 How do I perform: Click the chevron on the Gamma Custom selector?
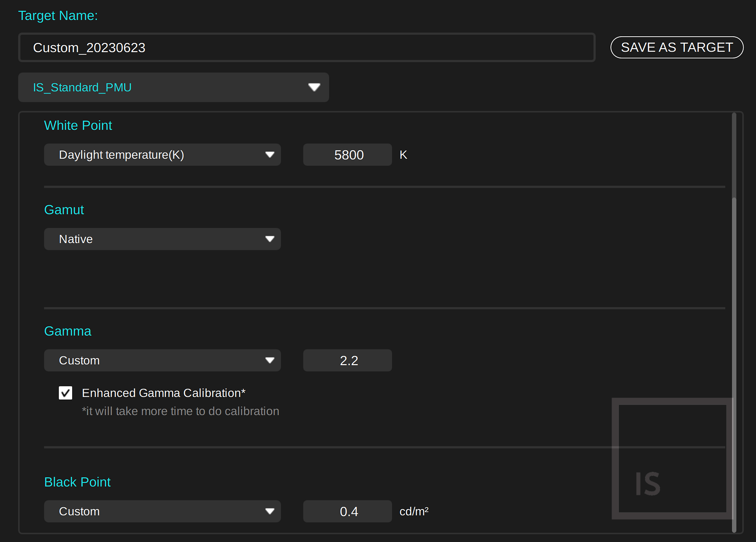(x=271, y=360)
